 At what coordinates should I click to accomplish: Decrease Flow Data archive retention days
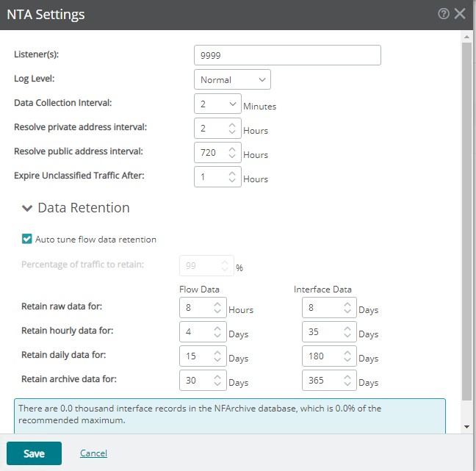pyautogui.click(x=217, y=384)
